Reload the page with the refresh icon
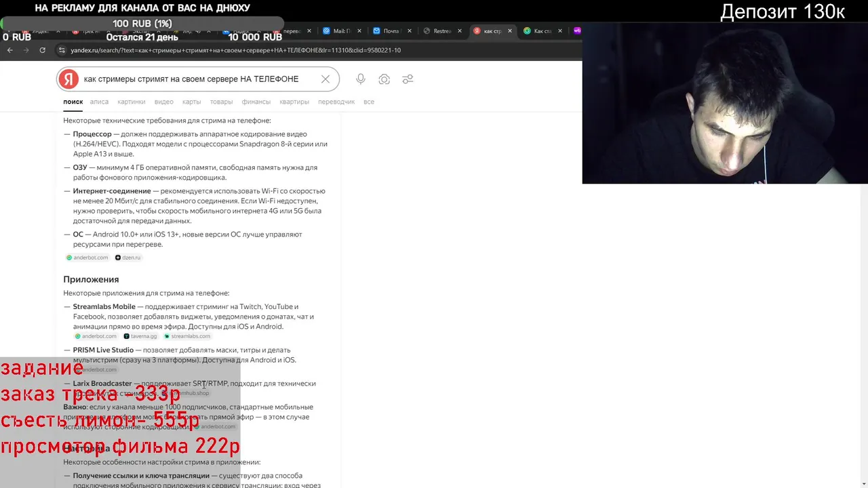868x488 pixels. pyautogui.click(x=42, y=50)
